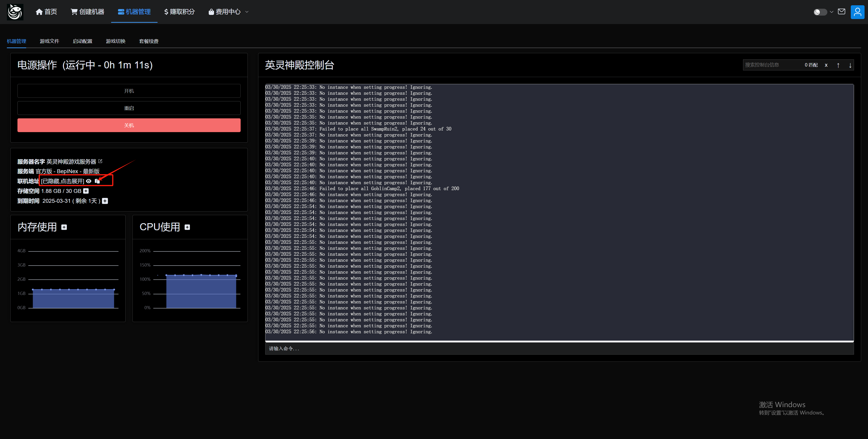Open 创建机器 in the top navigation
Screen dimensions: 868x439
point(87,12)
